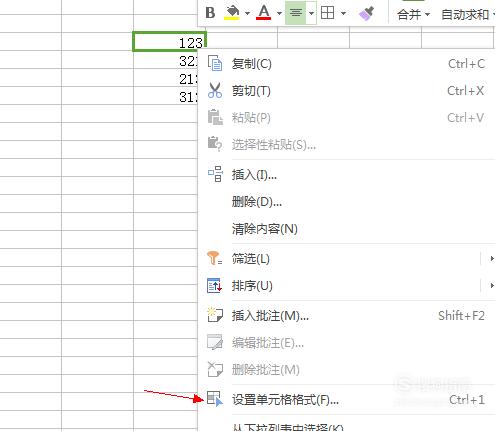Click 自动求和 autosum button
Viewport: 495px width, 431px height.
[x=466, y=14]
